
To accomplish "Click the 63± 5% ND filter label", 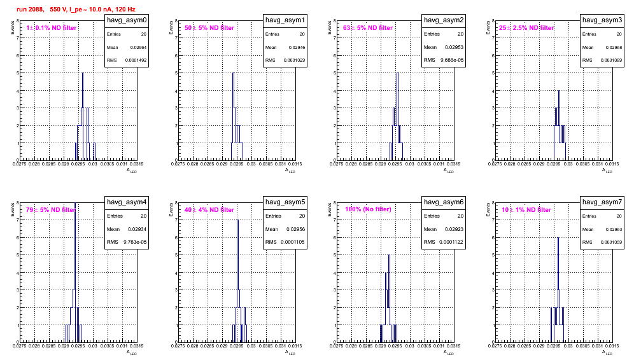I will pos(368,28).
